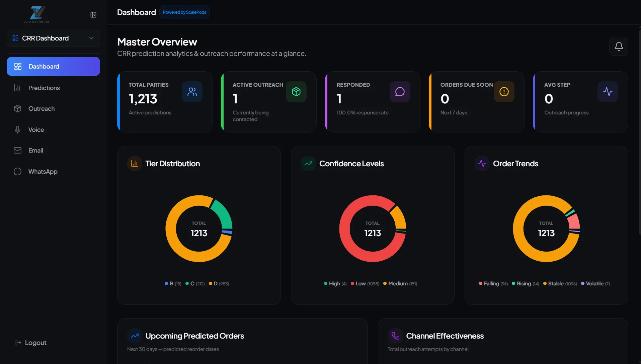Image resolution: width=641 pixels, height=364 pixels.
Task: Click Total Parties users icon
Action: coord(192,92)
